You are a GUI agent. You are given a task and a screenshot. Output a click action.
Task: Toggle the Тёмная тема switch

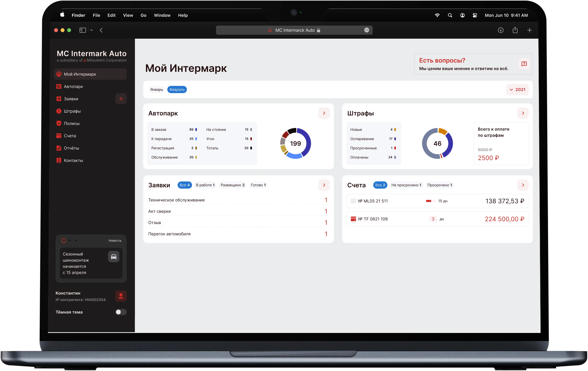(x=121, y=312)
